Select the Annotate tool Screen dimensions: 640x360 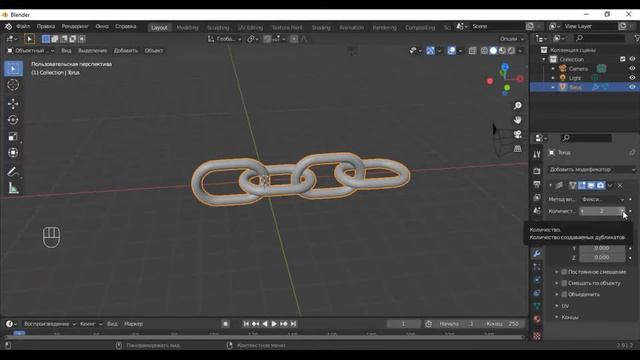tap(13, 172)
